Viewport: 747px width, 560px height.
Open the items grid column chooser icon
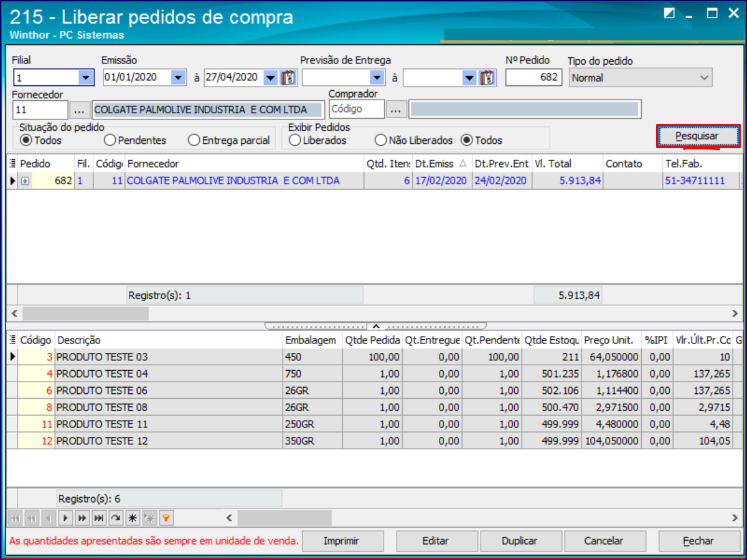[13, 340]
